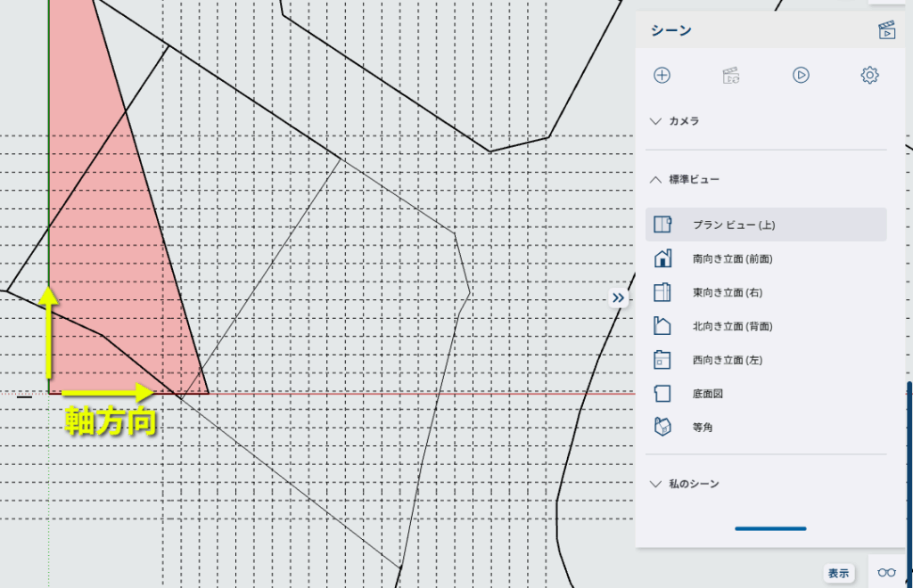The width and height of the screenshot is (913, 588).
Task: Click the north elevation icon
Action: pos(662,326)
